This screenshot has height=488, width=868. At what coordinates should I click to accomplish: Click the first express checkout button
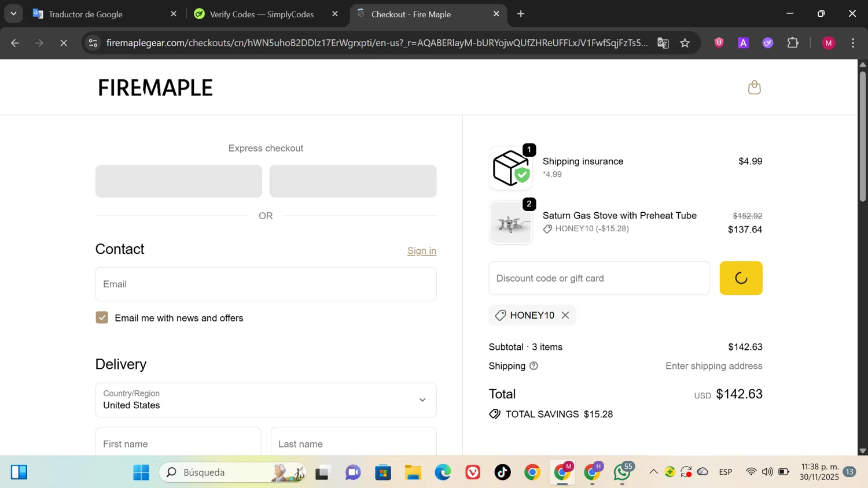point(178,181)
